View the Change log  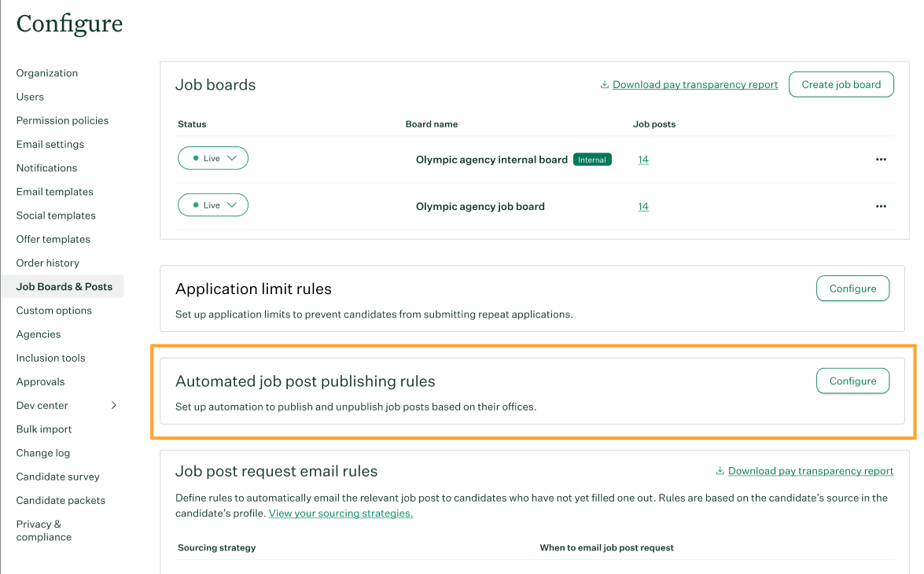click(43, 453)
